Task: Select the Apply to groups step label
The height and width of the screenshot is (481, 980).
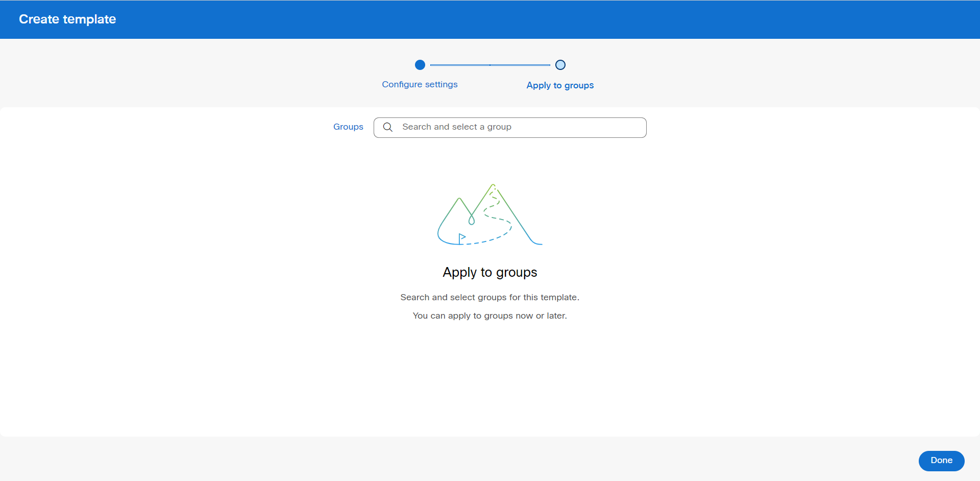Action: pos(560,85)
